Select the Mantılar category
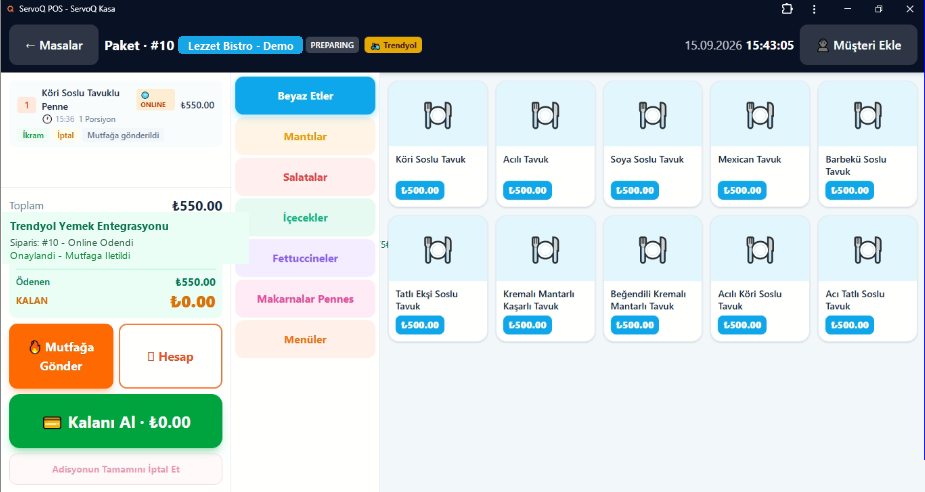This screenshot has height=492, width=925. point(305,136)
